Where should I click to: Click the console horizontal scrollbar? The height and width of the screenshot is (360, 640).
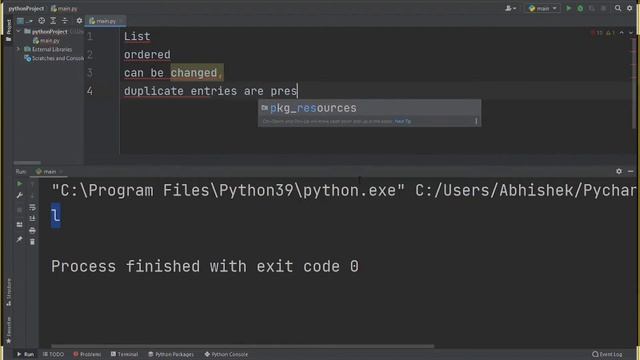242,347
